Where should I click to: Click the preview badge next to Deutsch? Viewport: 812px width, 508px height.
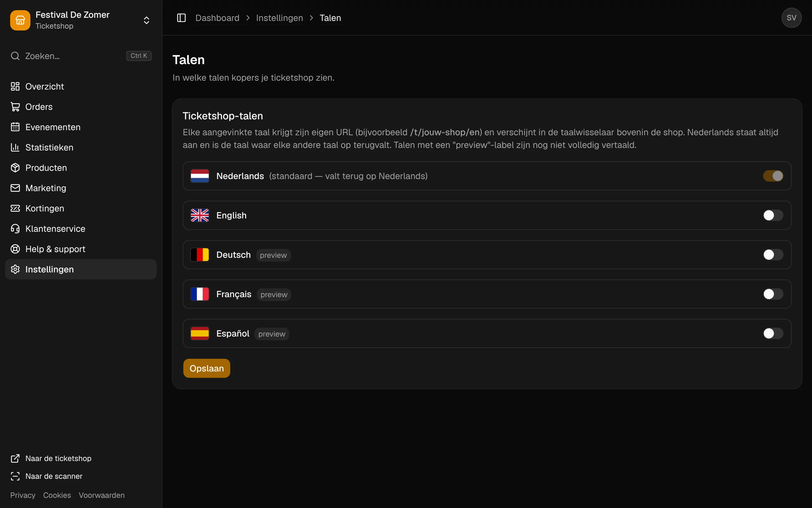(273, 255)
